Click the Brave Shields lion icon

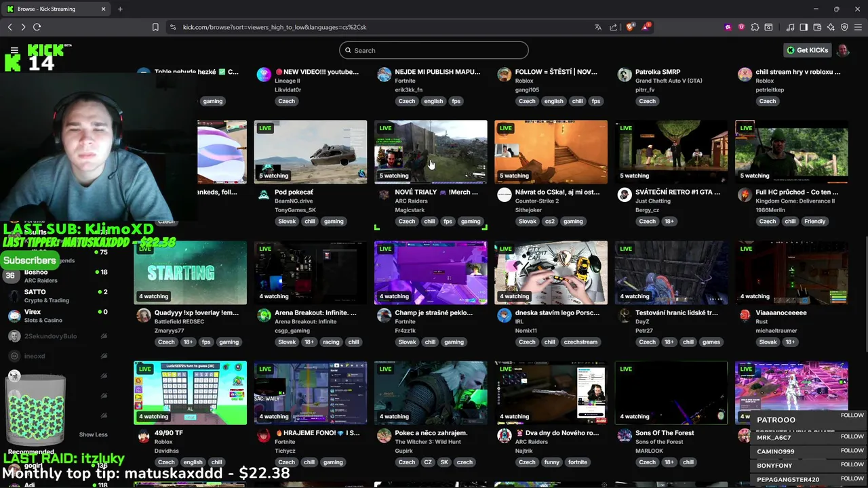[630, 27]
